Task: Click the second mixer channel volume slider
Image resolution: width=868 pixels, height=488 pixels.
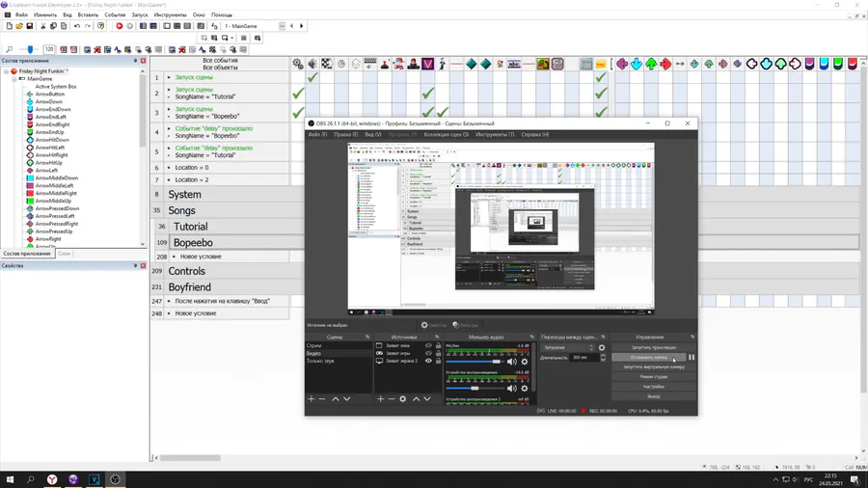Action: point(474,389)
